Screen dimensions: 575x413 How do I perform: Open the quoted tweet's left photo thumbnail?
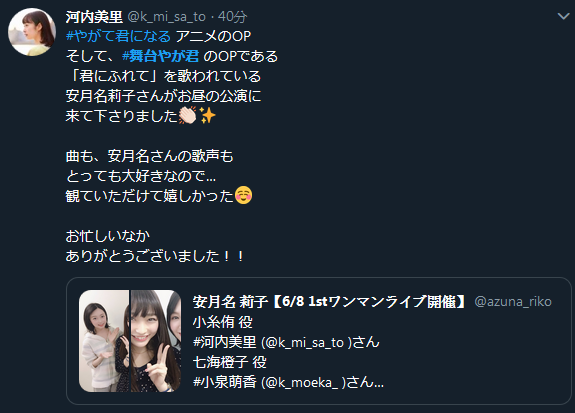click(104, 341)
